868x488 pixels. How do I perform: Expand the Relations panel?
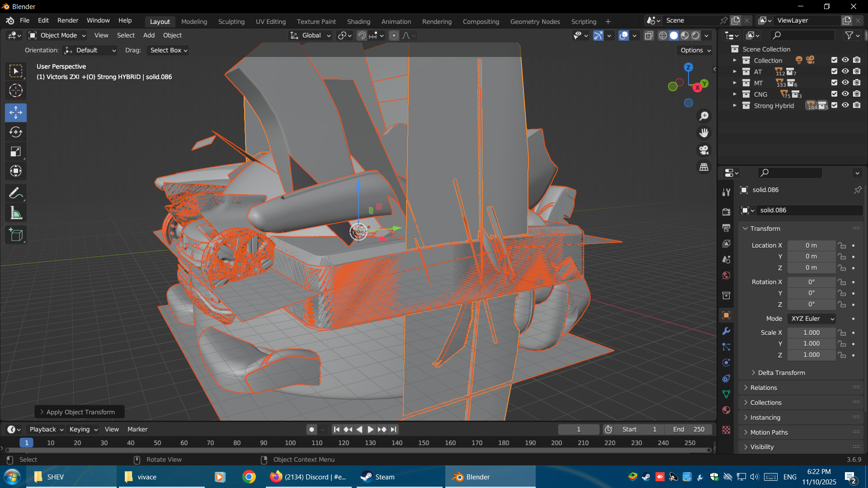click(764, 388)
